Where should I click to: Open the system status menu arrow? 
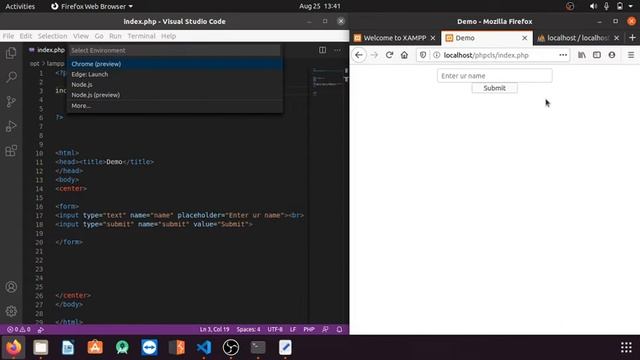[631, 6]
